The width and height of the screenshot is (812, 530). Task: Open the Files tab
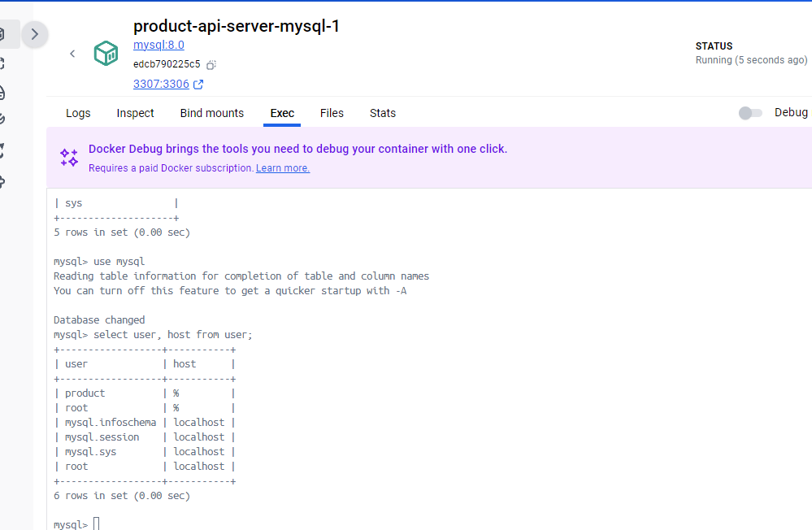[332, 113]
